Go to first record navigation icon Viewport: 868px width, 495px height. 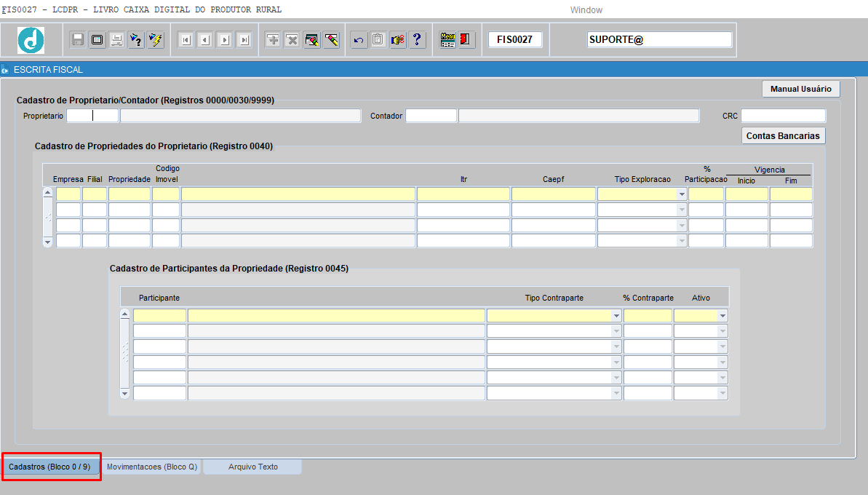[186, 40]
